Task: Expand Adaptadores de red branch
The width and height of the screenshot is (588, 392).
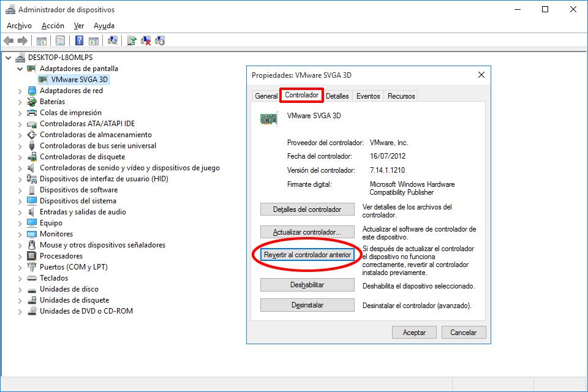Action: point(20,91)
